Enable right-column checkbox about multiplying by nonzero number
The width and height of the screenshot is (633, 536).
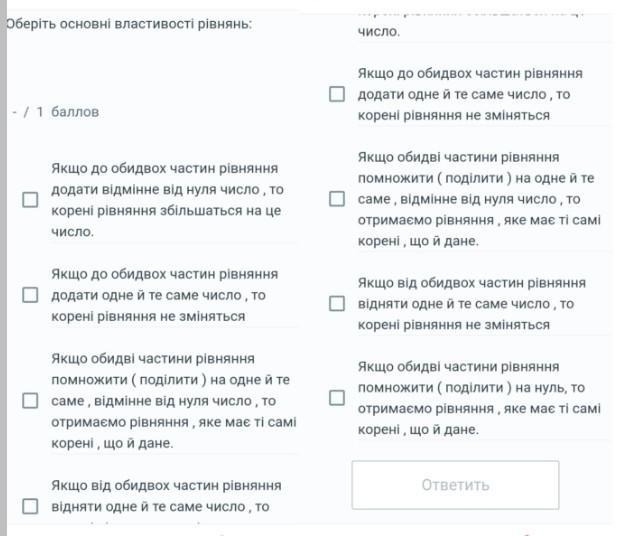tap(337, 199)
